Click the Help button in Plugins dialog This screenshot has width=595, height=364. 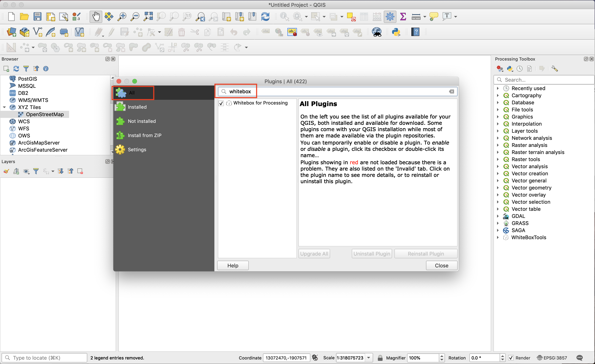point(233,266)
